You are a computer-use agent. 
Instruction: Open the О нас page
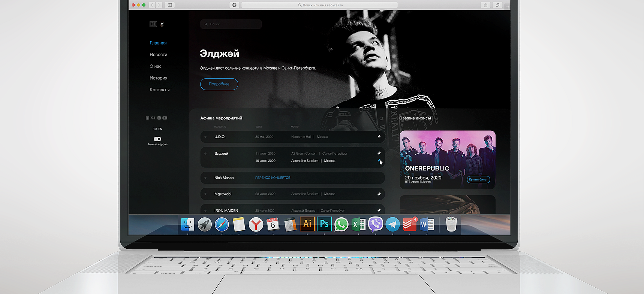[x=156, y=66]
